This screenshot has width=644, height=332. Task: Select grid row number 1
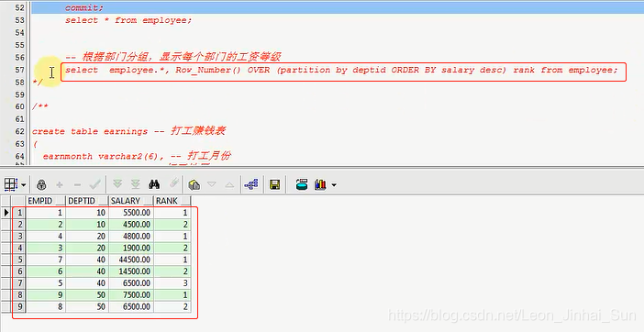click(x=19, y=213)
